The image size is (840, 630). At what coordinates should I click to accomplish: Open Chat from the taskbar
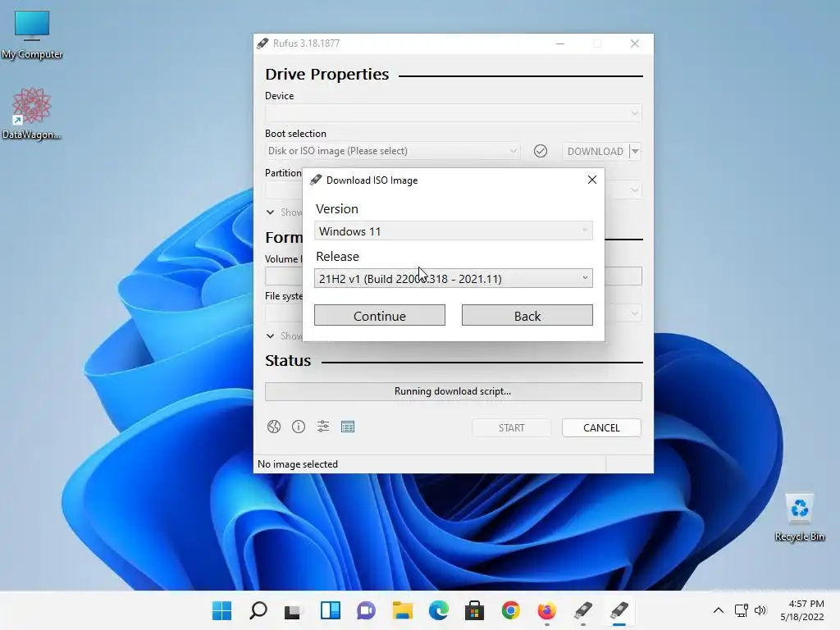(367, 610)
